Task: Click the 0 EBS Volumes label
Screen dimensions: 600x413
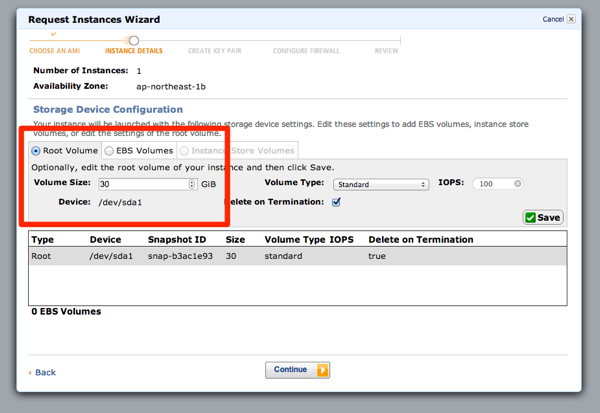Action: pos(66,312)
